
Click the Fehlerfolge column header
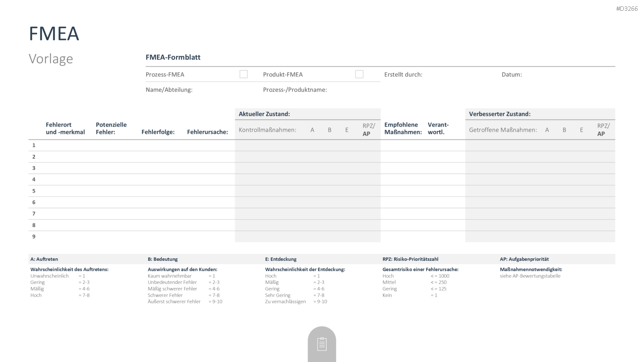(158, 132)
